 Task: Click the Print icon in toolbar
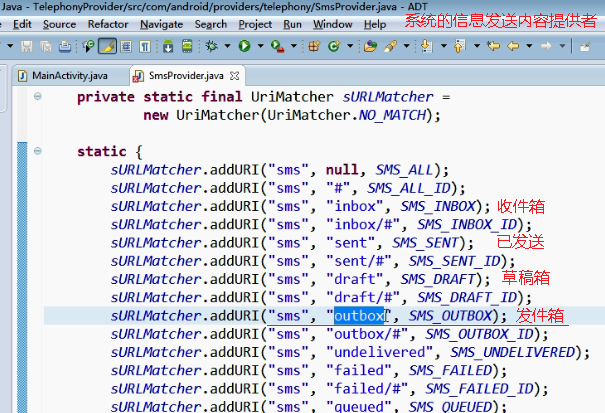[65, 46]
